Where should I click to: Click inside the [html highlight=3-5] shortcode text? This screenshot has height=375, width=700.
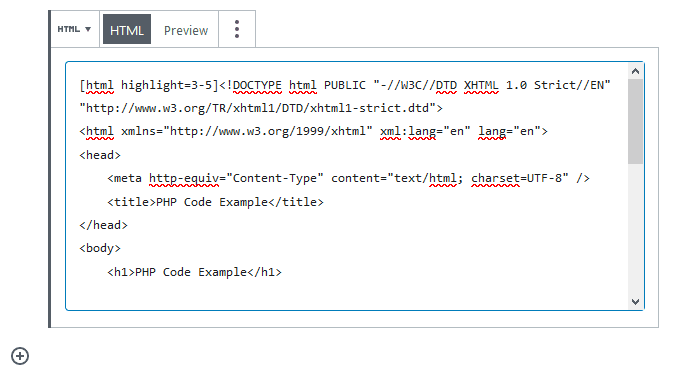(149, 85)
